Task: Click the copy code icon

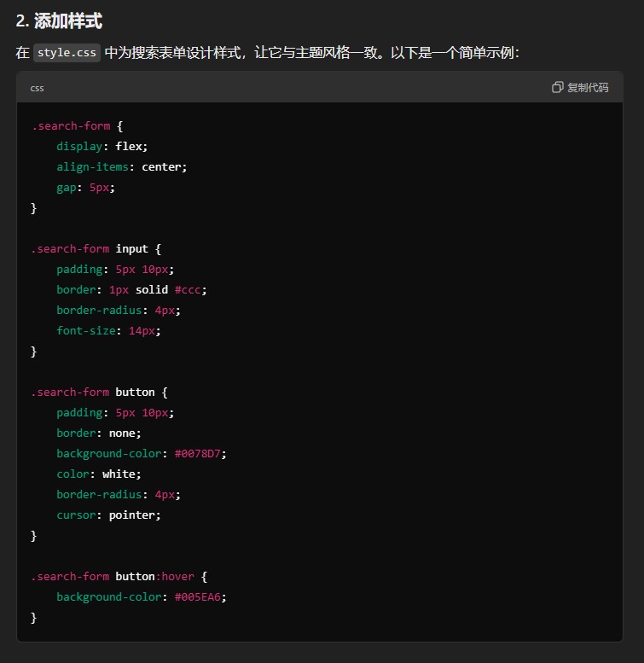Action: click(x=557, y=87)
